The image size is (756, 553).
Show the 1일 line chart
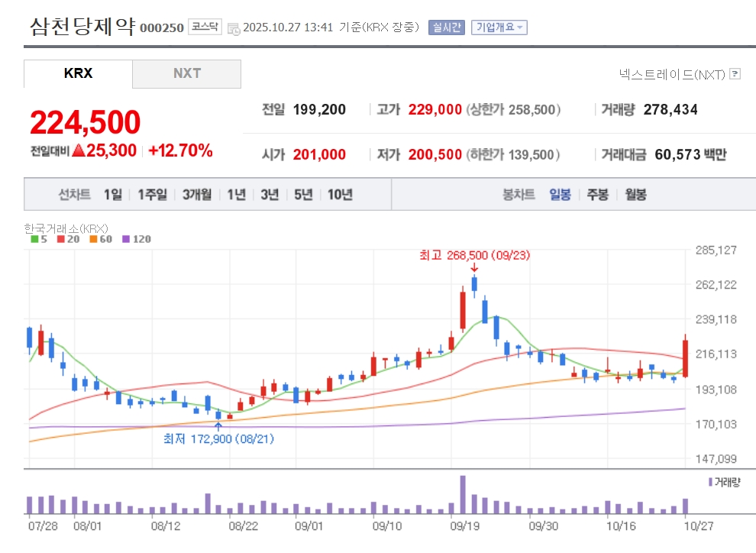point(112,194)
